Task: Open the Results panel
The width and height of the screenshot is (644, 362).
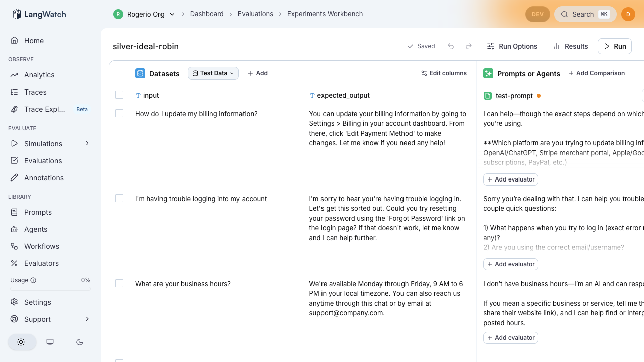Action: pos(570,46)
